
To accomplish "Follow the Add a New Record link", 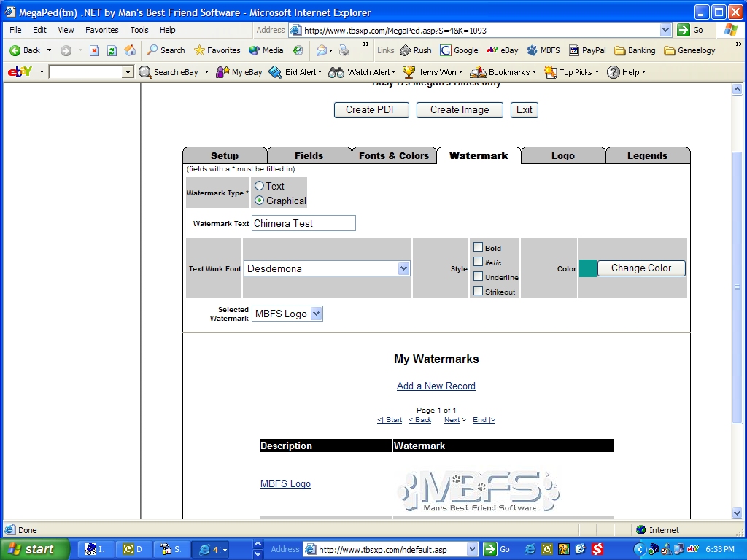I will coord(436,386).
